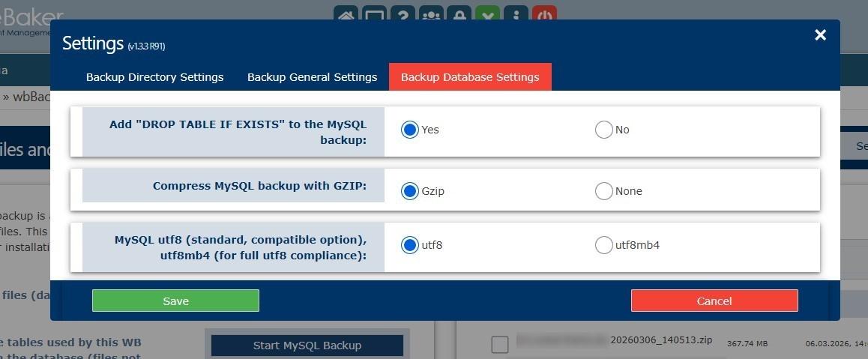Click the info icon in top toolbar

(516, 14)
